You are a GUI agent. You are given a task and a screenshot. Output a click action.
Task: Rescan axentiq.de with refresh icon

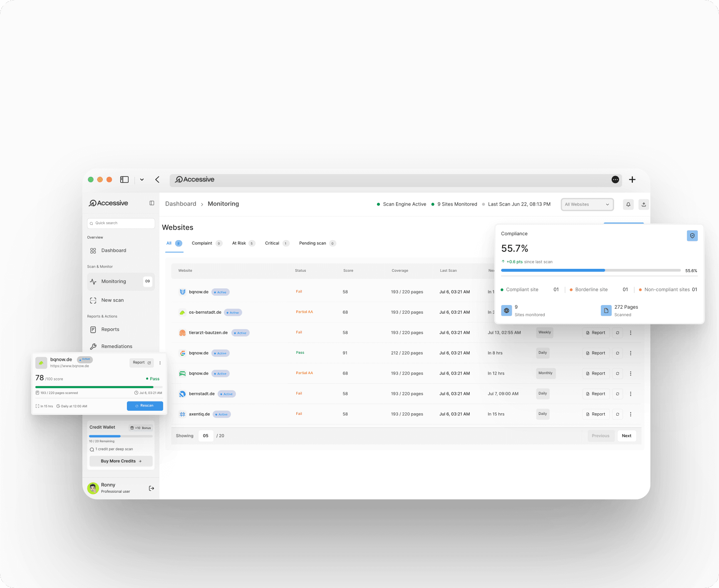(x=617, y=414)
